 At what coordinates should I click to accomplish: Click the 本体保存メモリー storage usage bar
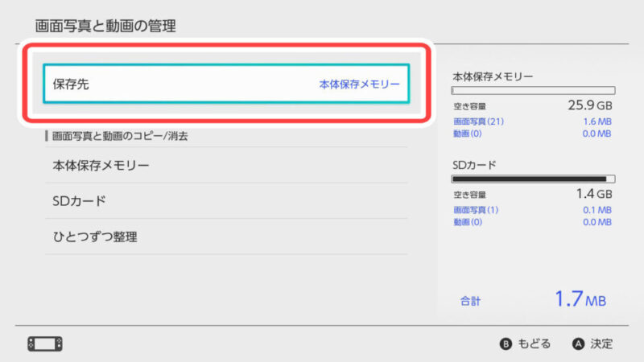coord(533,92)
